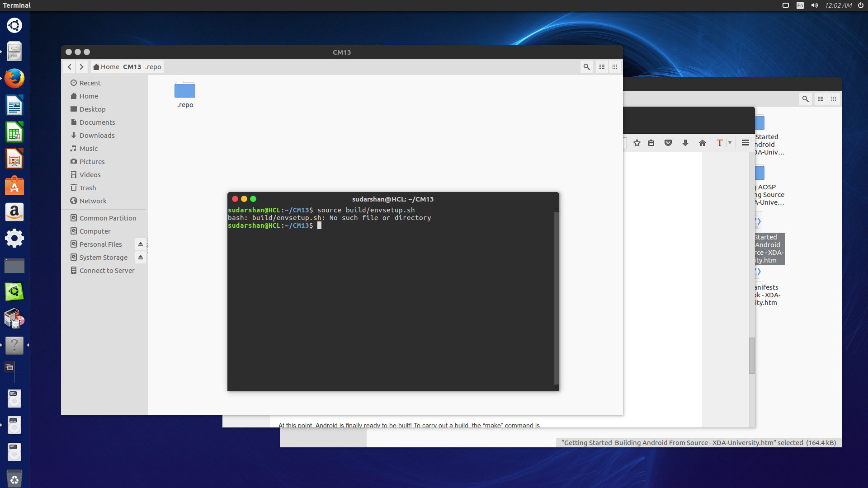Open the Firefox hamburger menu
Image resolution: width=868 pixels, height=488 pixels.
[745, 143]
